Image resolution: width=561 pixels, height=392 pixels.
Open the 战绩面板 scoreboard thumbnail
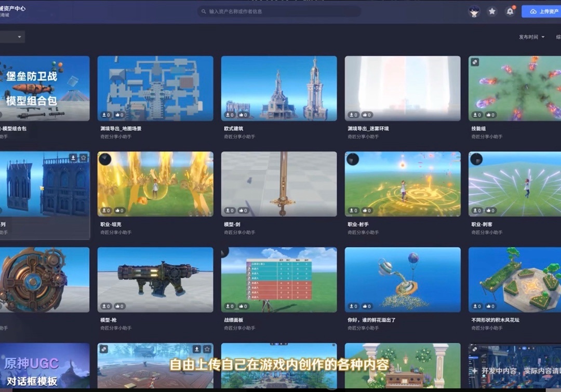click(279, 280)
